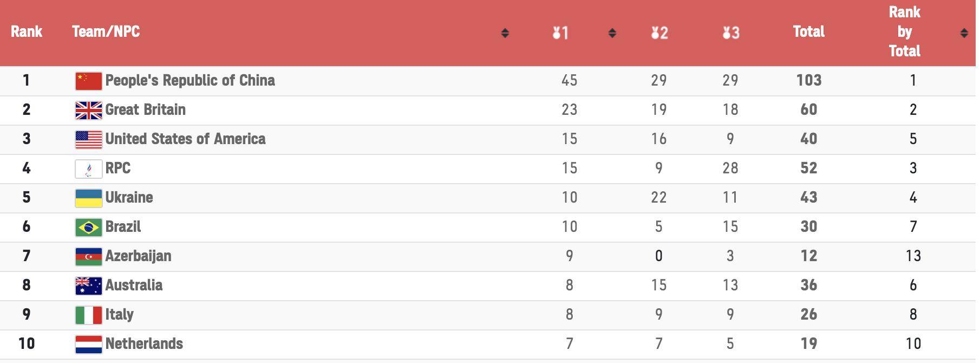Click the Ukraine flag icon

(x=88, y=198)
